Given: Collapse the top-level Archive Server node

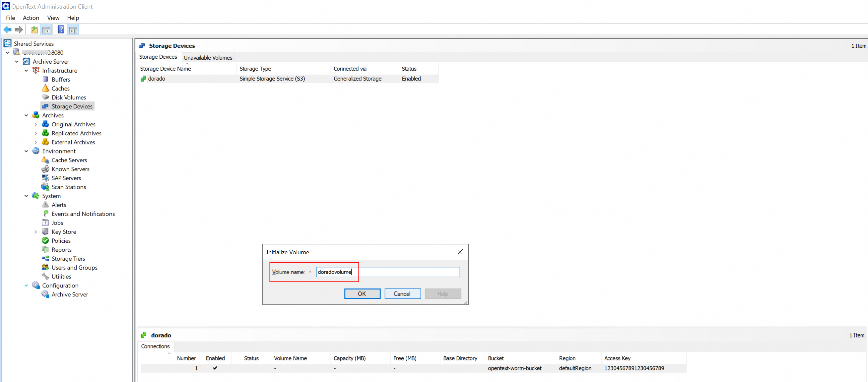Looking at the screenshot, I should (17, 62).
